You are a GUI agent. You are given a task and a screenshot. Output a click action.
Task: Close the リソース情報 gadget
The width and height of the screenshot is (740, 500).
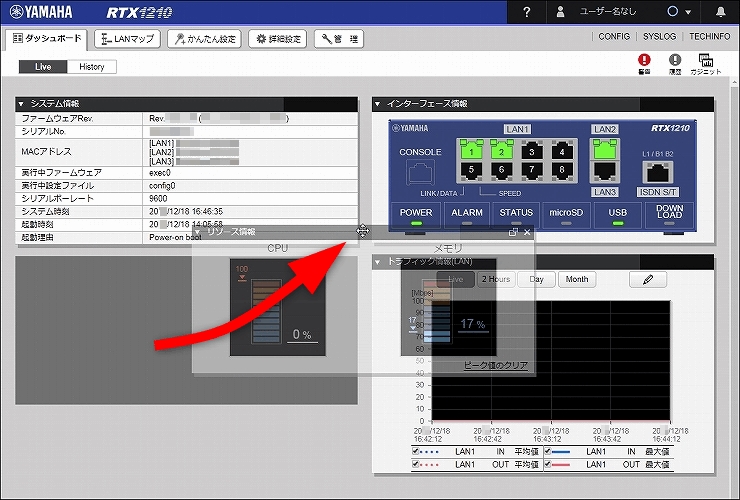[527, 232]
